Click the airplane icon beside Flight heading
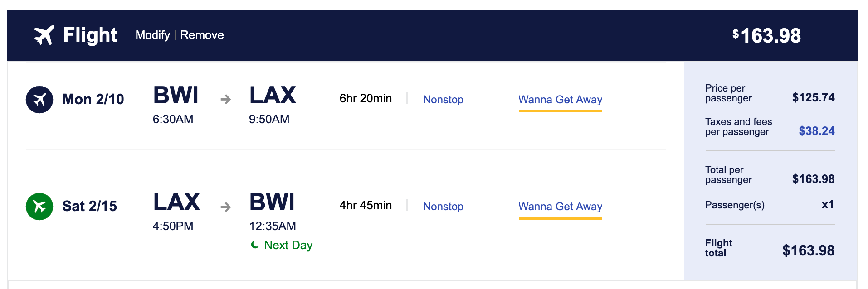The image size is (868, 289). tap(44, 35)
